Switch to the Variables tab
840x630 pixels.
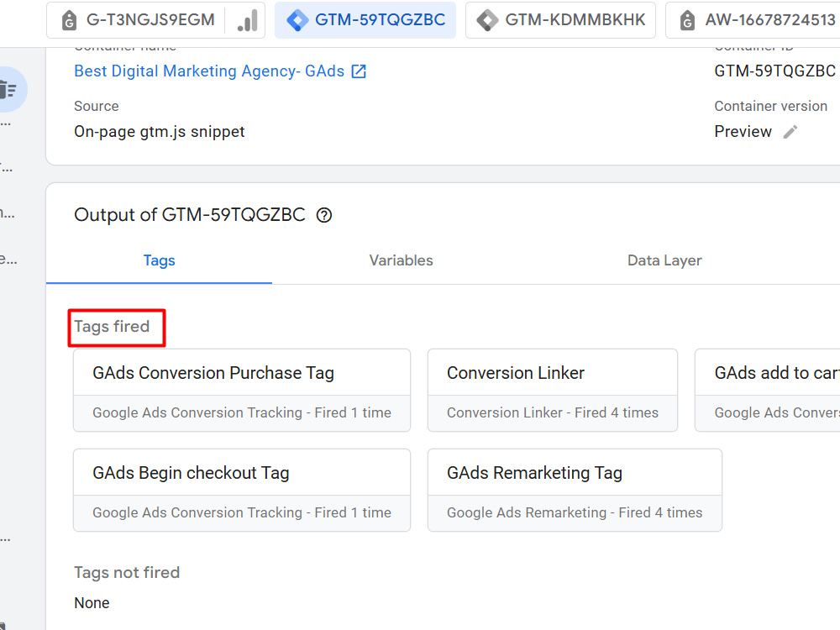pyautogui.click(x=401, y=260)
